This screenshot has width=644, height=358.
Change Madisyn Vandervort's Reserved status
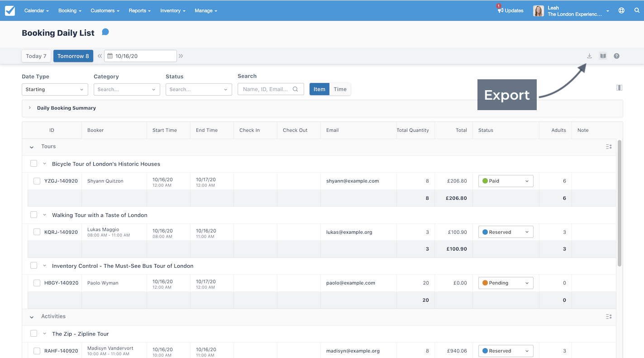(x=506, y=351)
